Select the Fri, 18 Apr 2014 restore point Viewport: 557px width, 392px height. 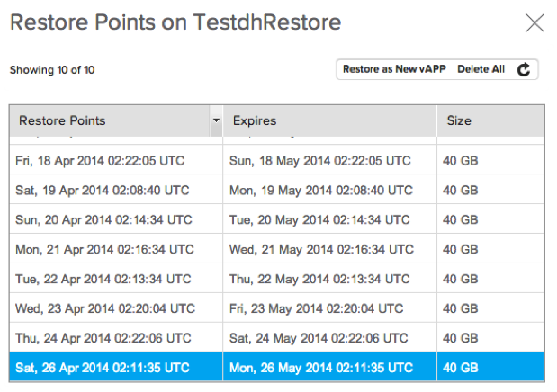(102, 161)
